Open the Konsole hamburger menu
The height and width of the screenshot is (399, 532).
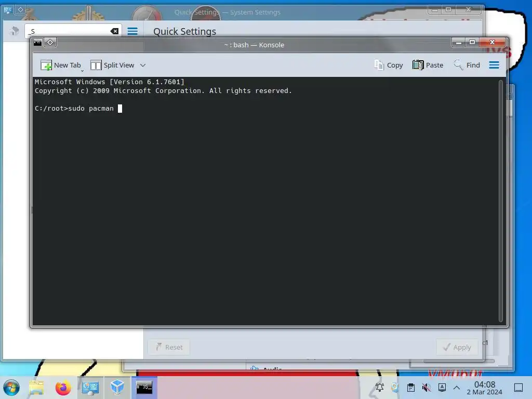click(x=494, y=65)
